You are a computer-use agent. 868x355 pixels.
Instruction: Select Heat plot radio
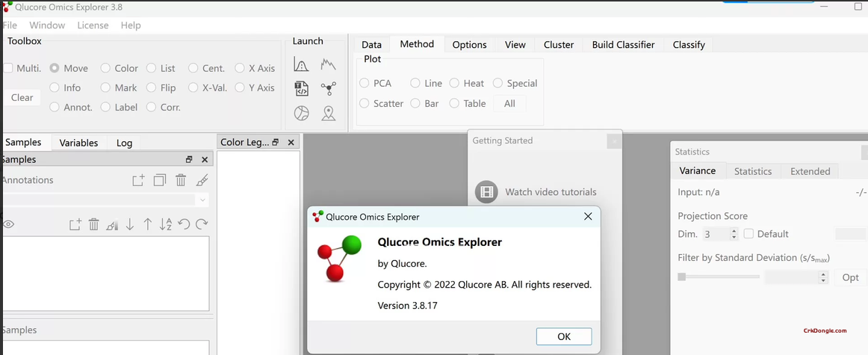click(454, 83)
